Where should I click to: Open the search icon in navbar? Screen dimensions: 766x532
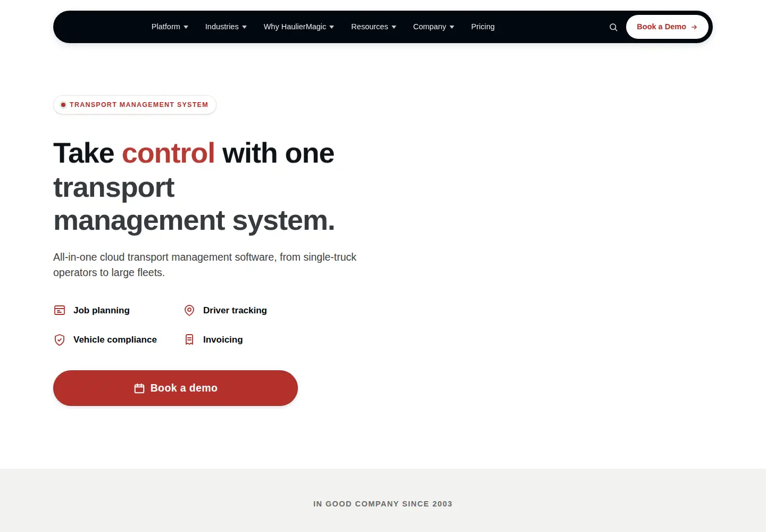613,27
